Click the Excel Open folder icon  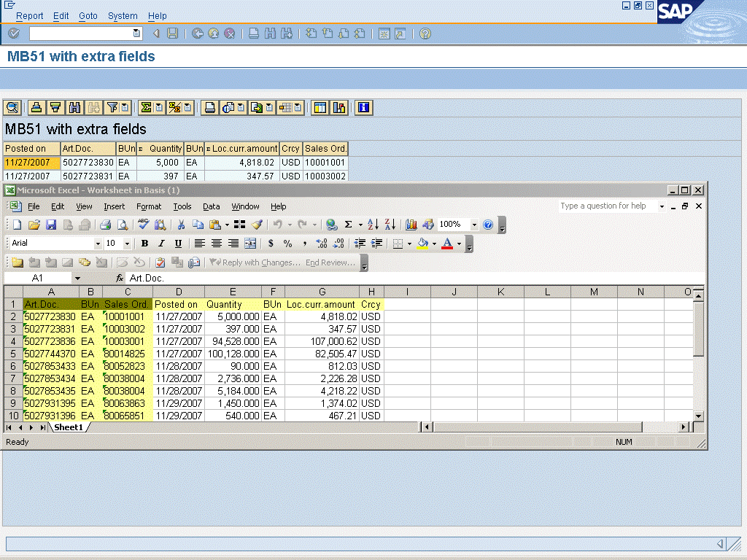pos(34,225)
